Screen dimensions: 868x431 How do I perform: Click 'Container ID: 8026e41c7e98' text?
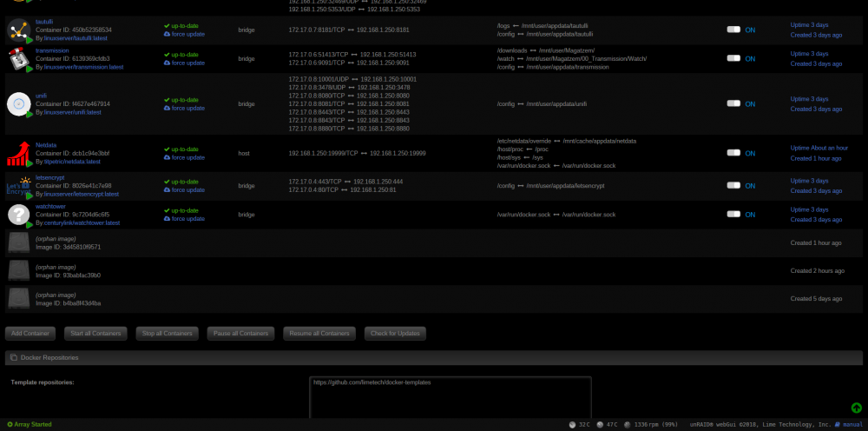[73, 186]
